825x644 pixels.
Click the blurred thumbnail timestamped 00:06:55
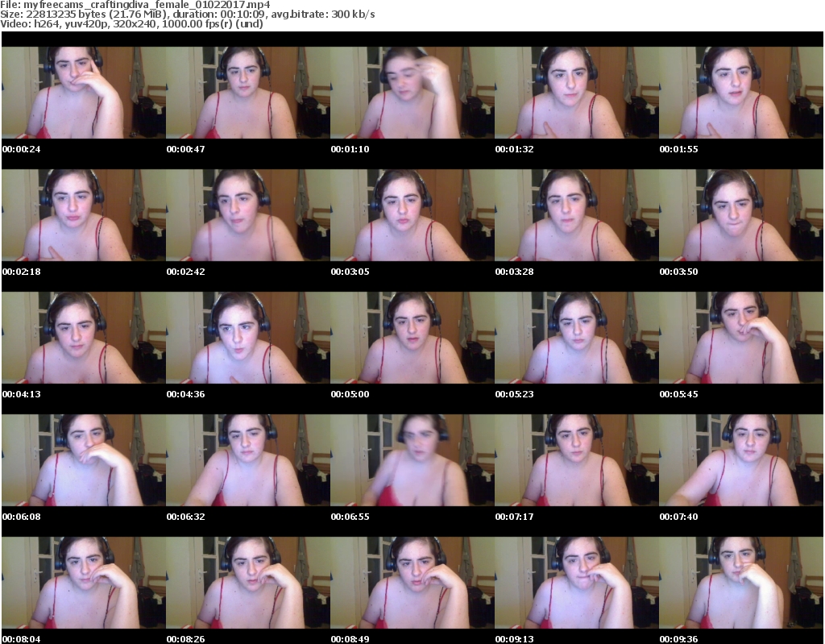pyautogui.click(x=412, y=460)
